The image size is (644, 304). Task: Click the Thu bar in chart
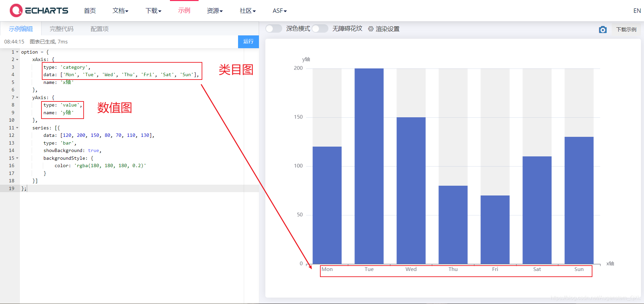pos(453,225)
